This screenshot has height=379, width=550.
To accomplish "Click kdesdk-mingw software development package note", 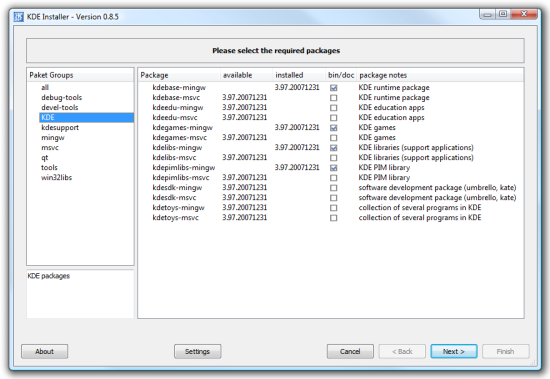I will pos(437,188).
